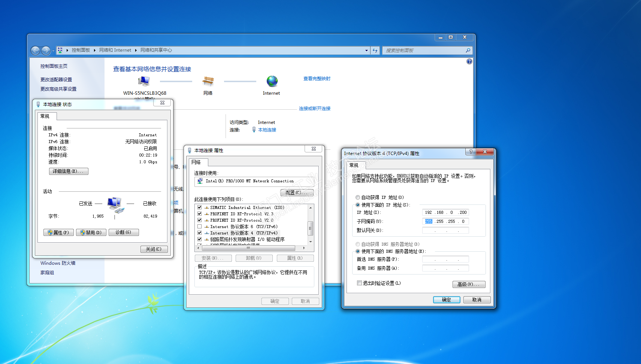Open 更改高级共享设置 in left sidebar
641x364 pixels.
(x=58, y=89)
